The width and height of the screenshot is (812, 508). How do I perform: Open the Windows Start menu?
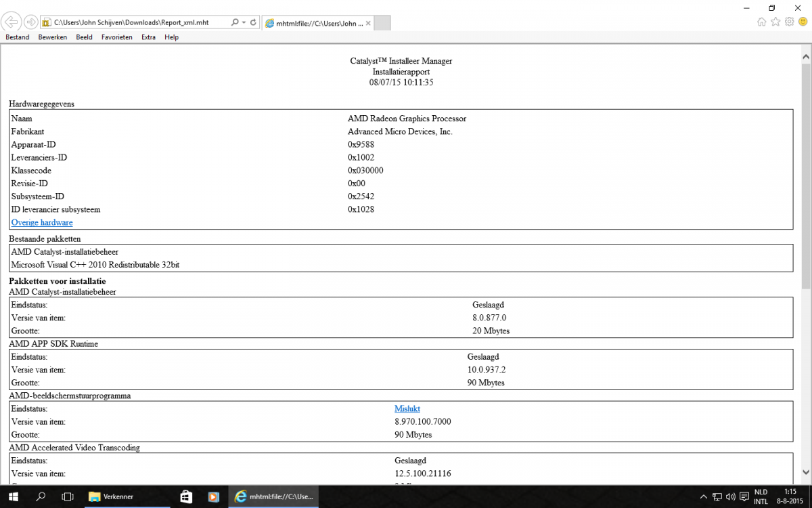[14, 496]
